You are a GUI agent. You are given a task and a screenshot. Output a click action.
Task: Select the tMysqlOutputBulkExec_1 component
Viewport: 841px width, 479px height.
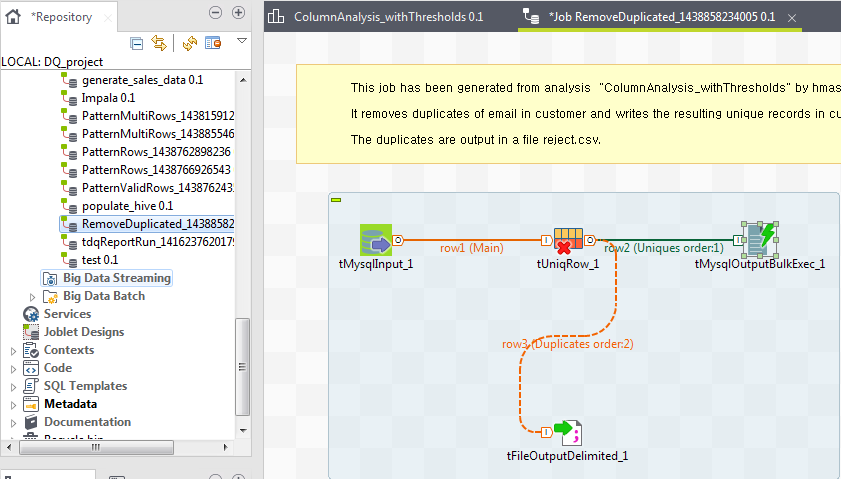pyautogui.click(x=760, y=240)
